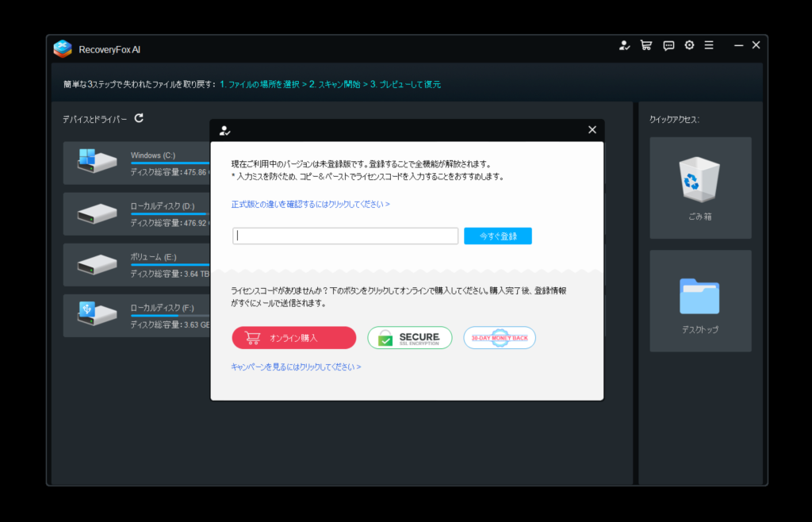Minimize the RecoveryFox AI window

coord(739,45)
